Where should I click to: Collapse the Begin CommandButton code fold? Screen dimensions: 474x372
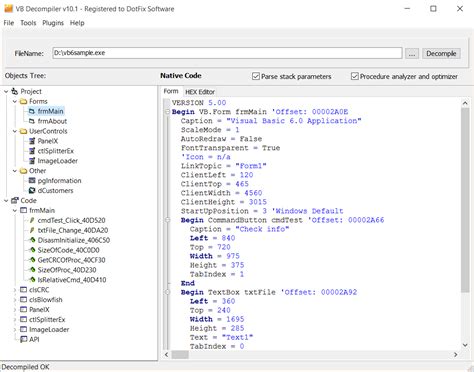167,220
